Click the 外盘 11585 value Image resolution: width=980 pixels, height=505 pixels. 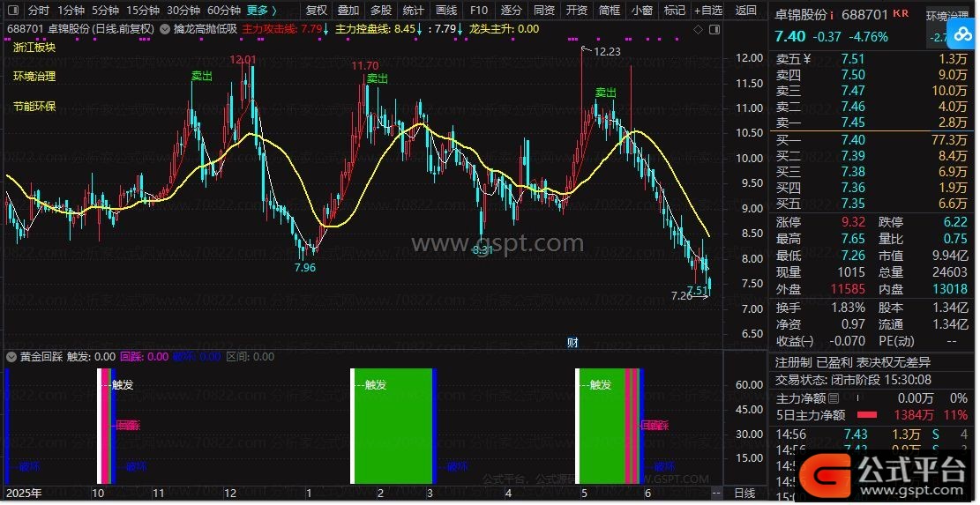pyautogui.click(x=848, y=289)
